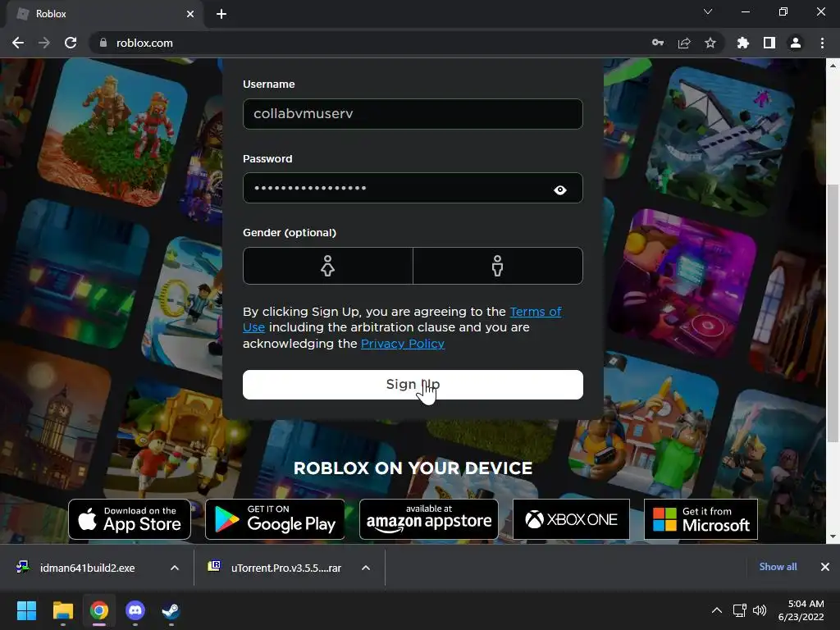This screenshot has height=630, width=840.
Task: Click the browser forward arrow
Action: (44, 43)
